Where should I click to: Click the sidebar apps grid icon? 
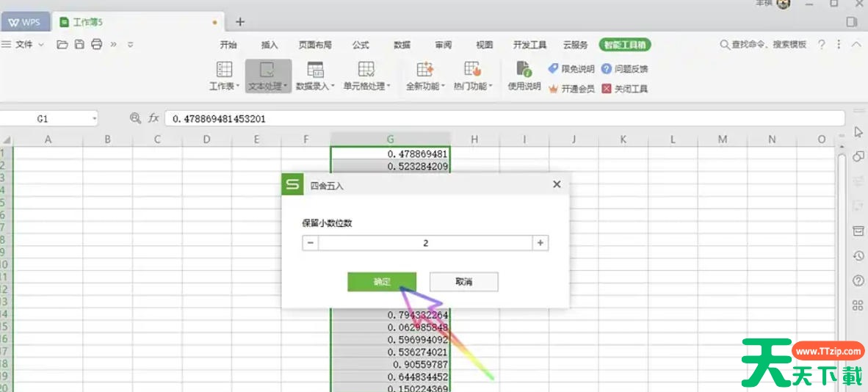click(858, 305)
